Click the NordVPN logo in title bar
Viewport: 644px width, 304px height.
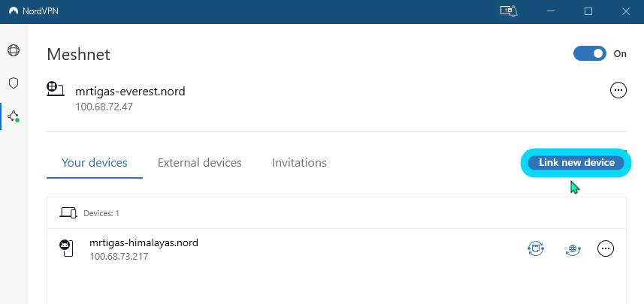(14, 11)
